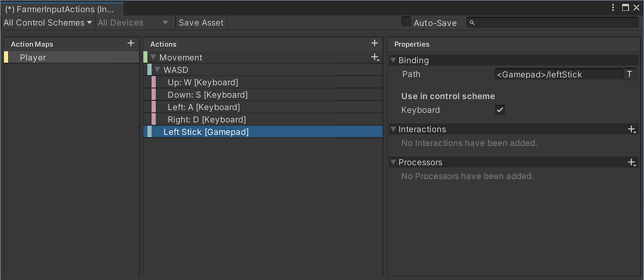This screenshot has height=280, width=644.
Task: Uncheck the Keyboard control scheme checkbox
Action: point(500,110)
